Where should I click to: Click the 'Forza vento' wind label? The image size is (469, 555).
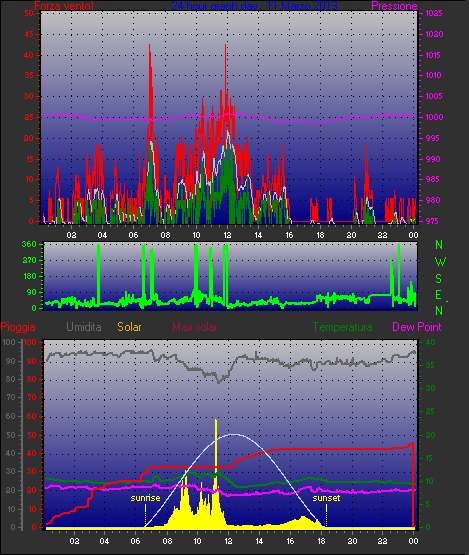64,6
